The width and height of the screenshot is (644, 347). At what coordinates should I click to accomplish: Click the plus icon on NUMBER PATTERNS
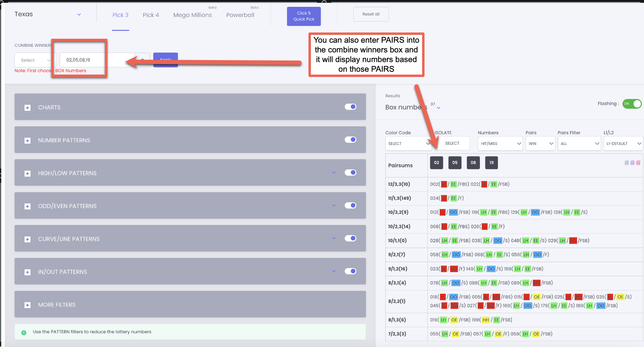[x=27, y=140]
